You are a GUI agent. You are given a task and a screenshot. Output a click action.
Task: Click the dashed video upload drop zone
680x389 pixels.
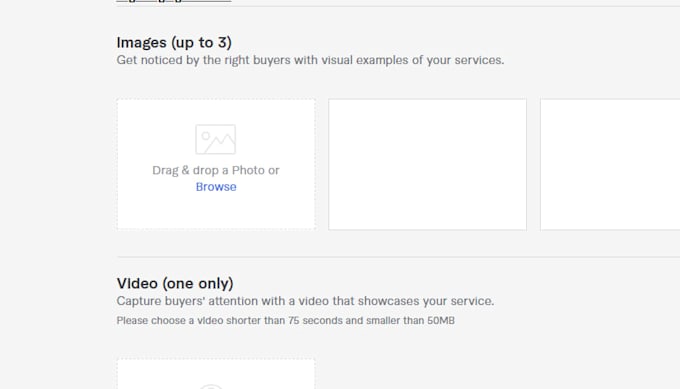(x=216, y=373)
